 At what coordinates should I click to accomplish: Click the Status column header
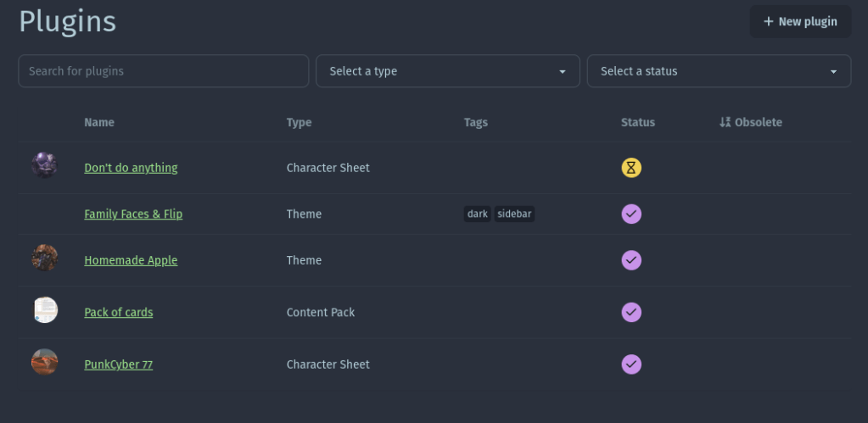pos(638,122)
